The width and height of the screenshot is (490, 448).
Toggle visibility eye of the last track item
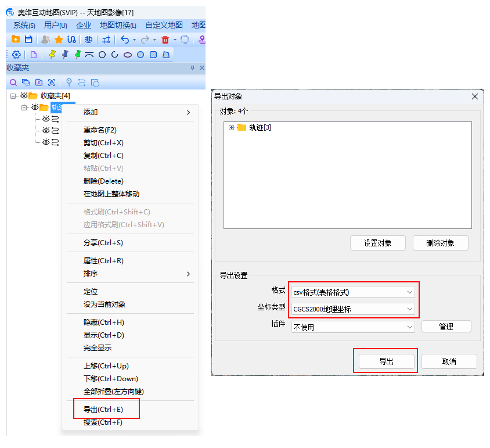click(46, 142)
